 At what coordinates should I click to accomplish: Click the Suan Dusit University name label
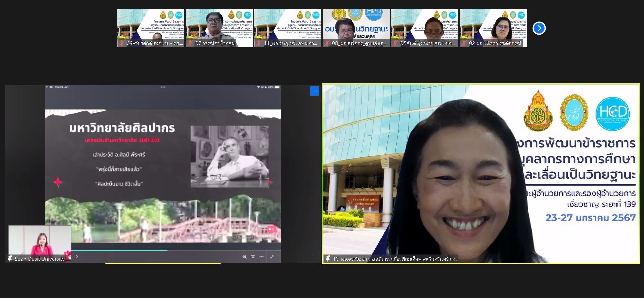(40, 259)
